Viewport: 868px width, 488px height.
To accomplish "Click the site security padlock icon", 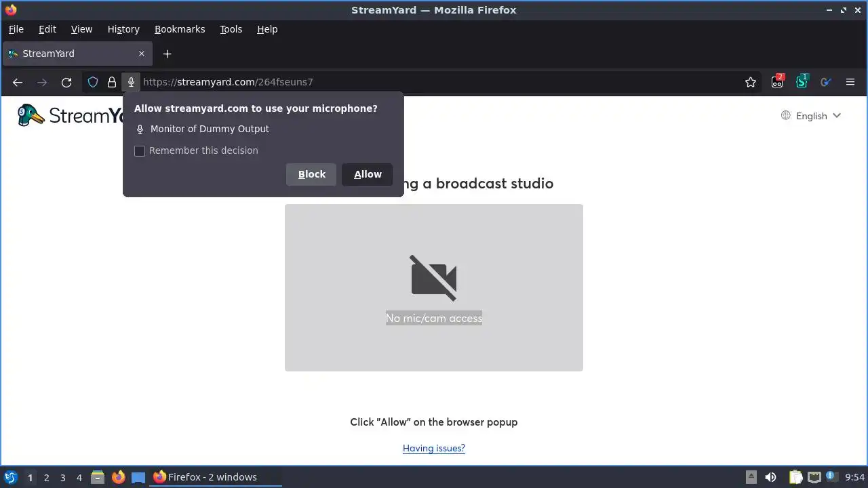I will pos(112,82).
